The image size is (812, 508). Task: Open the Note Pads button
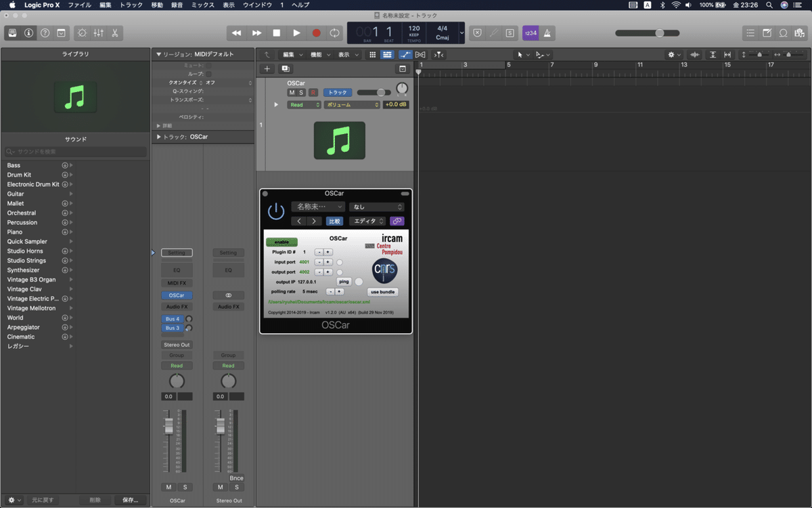click(767, 33)
